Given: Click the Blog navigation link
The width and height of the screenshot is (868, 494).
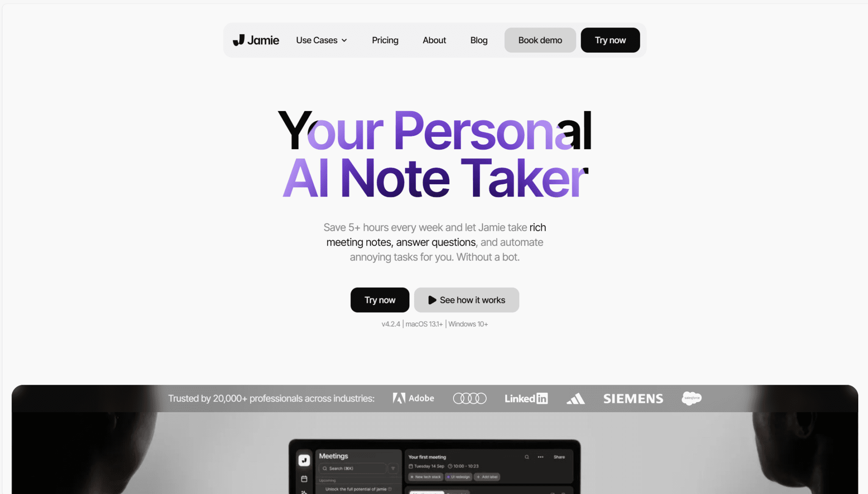Looking at the screenshot, I should 479,40.
